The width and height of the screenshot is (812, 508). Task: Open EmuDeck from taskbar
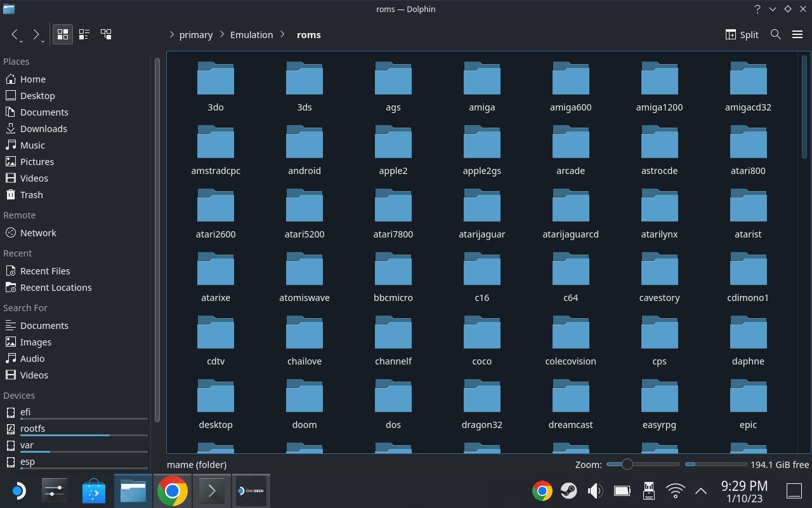(x=251, y=491)
